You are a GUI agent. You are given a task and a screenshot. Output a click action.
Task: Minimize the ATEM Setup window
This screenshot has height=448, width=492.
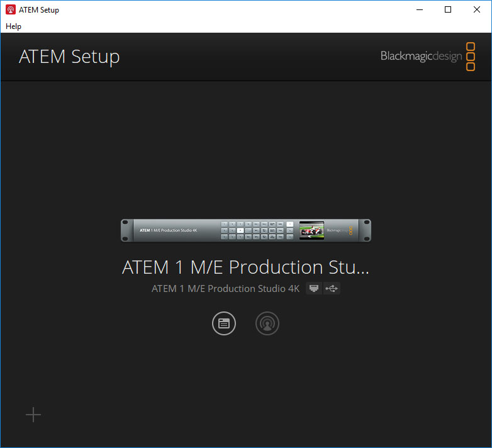click(x=420, y=9)
